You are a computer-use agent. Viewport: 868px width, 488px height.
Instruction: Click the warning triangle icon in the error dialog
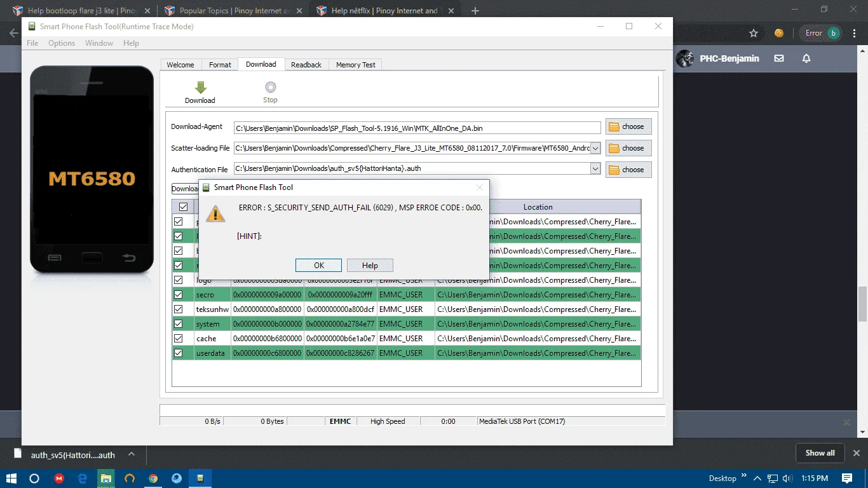215,213
